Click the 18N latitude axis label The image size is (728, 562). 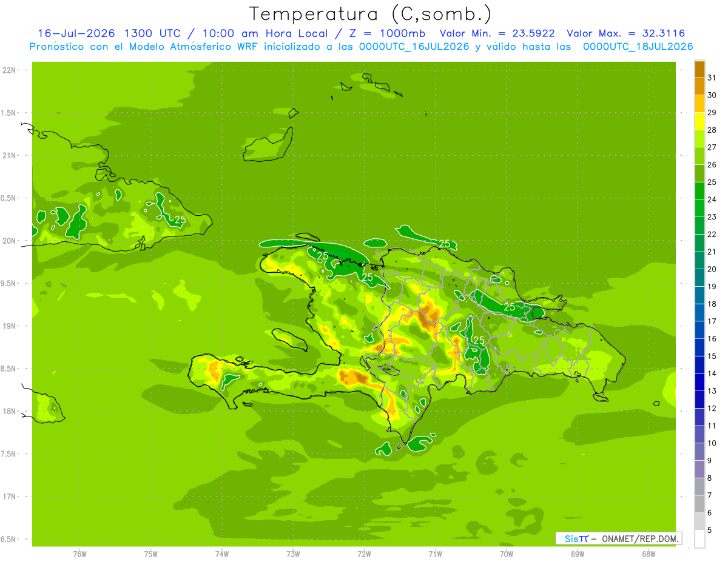coord(9,411)
